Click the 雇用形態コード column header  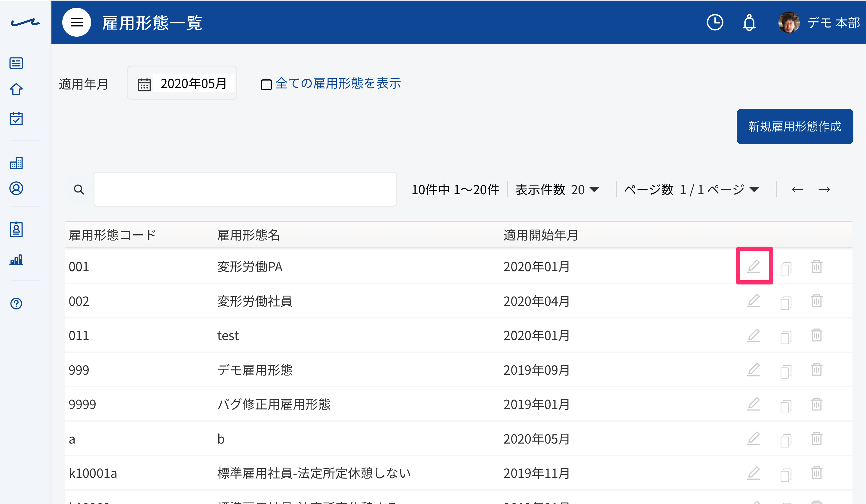click(112, 235)
